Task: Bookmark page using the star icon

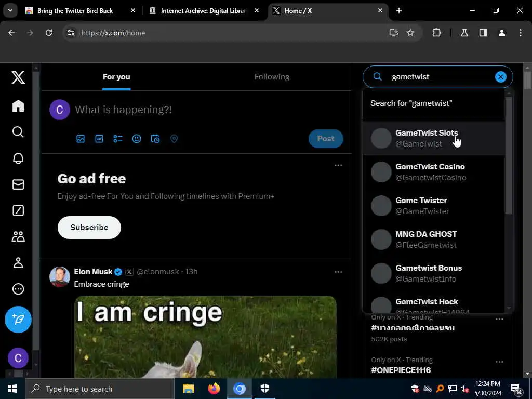Action: point(410,33)
